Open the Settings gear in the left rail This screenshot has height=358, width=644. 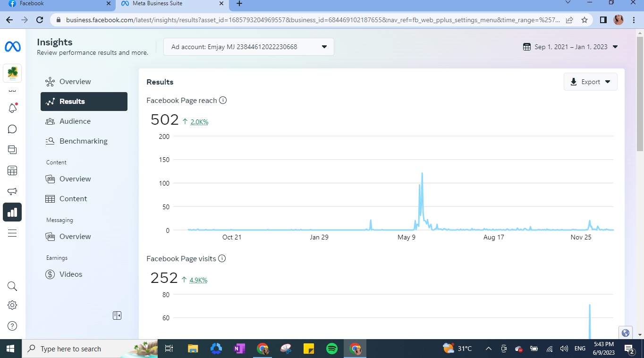pyautogui.click(x=12, y=305)
